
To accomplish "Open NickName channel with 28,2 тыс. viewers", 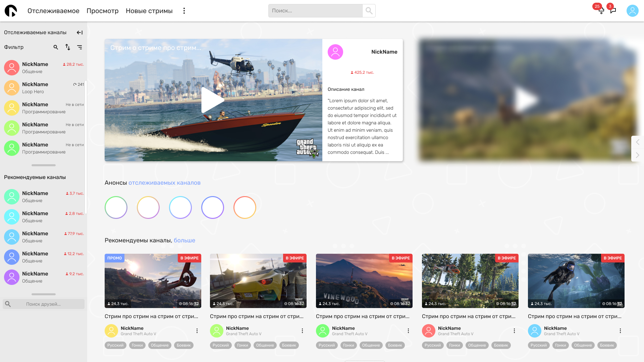I will pos(44,68).
